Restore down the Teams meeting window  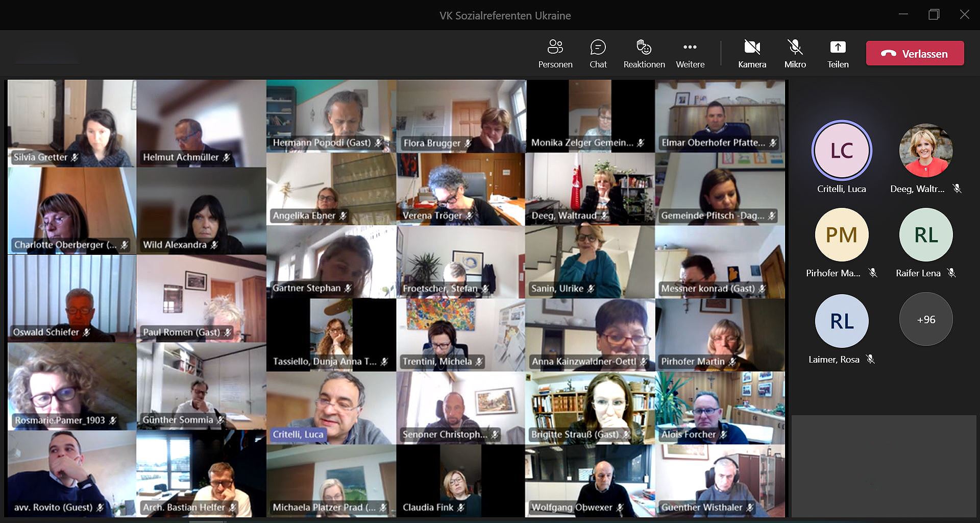tap(934, 15)
